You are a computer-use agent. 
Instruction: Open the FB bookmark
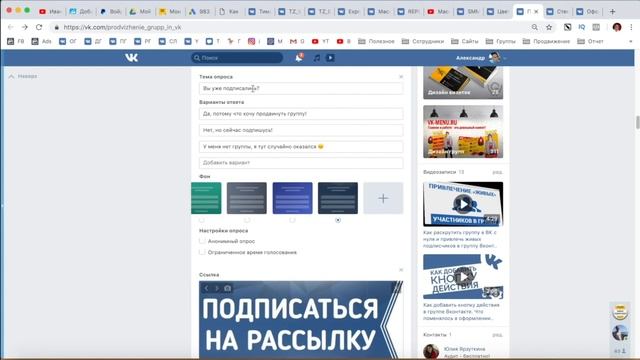(x=16, y=41)
